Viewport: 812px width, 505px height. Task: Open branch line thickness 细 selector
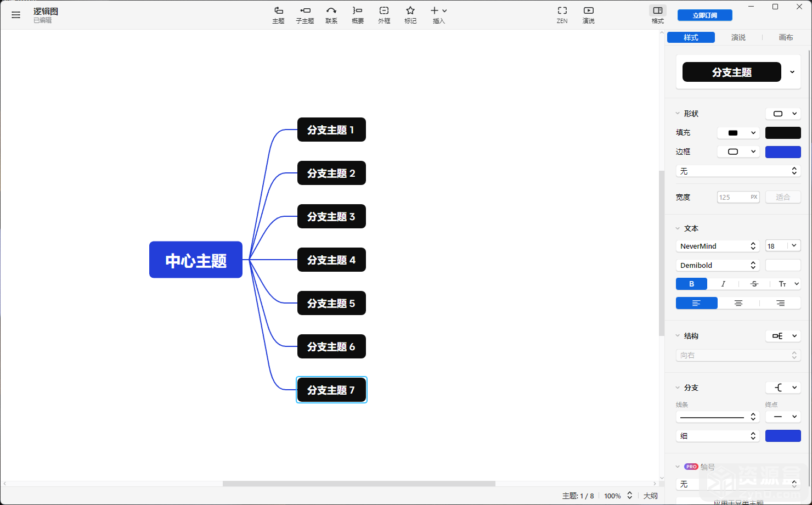coord(718,436)
